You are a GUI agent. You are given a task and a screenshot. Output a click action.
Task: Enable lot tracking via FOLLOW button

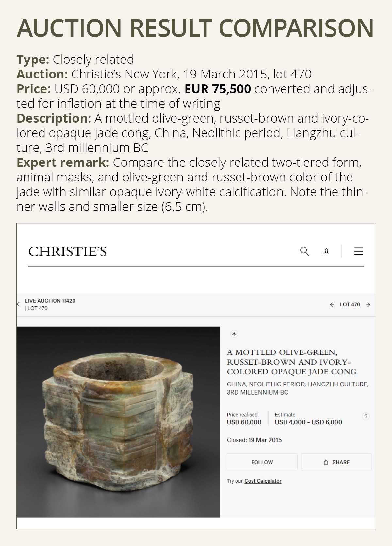tap(262, 462)
